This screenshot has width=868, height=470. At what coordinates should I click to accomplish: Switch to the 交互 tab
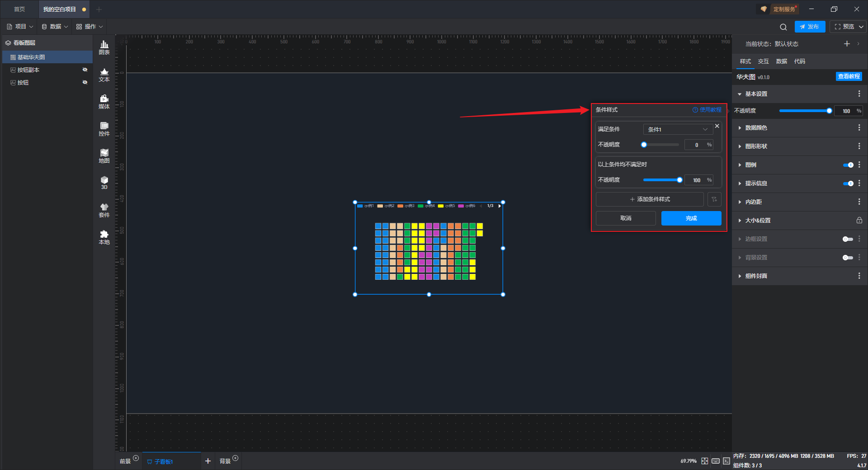tap(763, 61)
